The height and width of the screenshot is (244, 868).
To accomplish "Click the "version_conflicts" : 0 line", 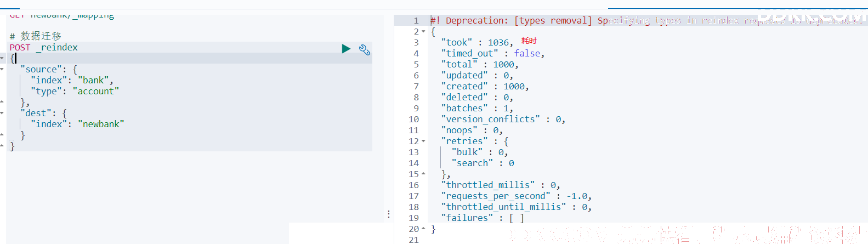I will (503, 119).
